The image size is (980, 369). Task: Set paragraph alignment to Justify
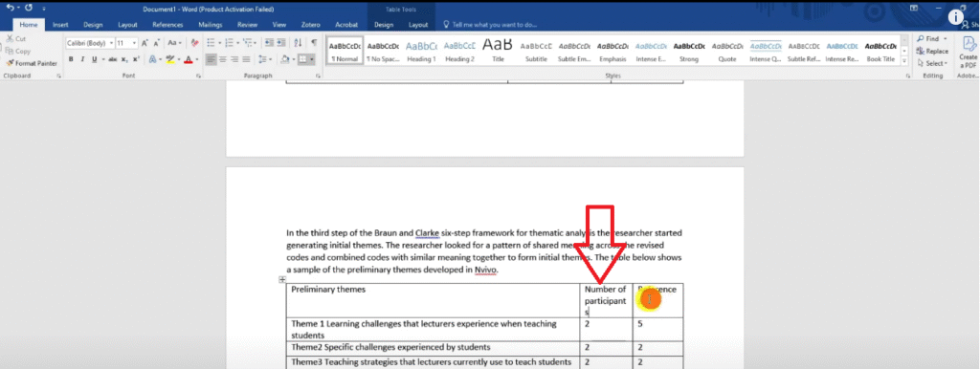tap(247, 59)
